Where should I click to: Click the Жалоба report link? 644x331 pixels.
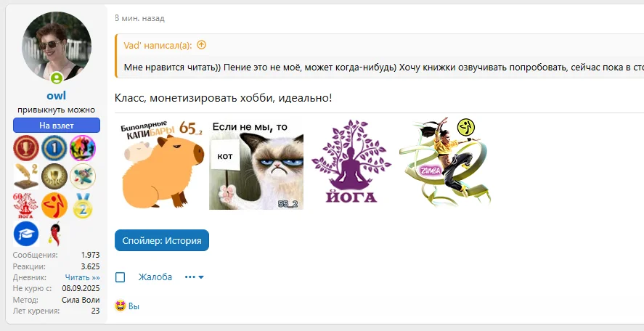[155, 277]
